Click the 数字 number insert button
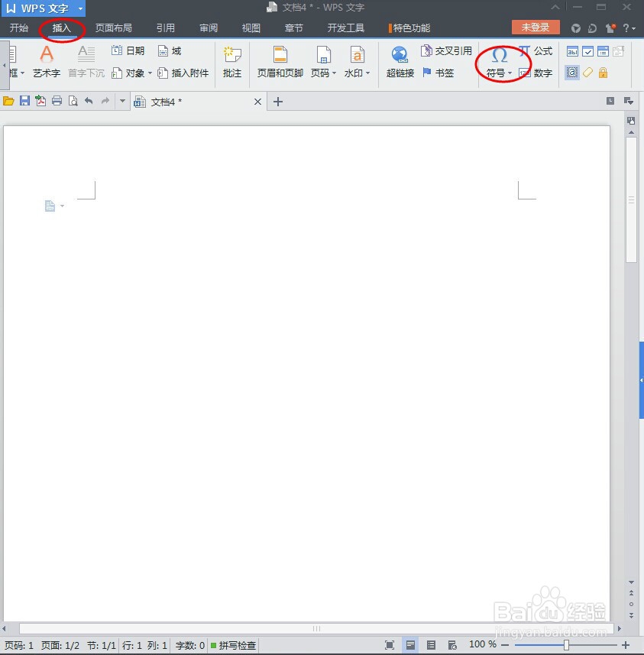This screenshot has width=644, height=655. (536, 73)
